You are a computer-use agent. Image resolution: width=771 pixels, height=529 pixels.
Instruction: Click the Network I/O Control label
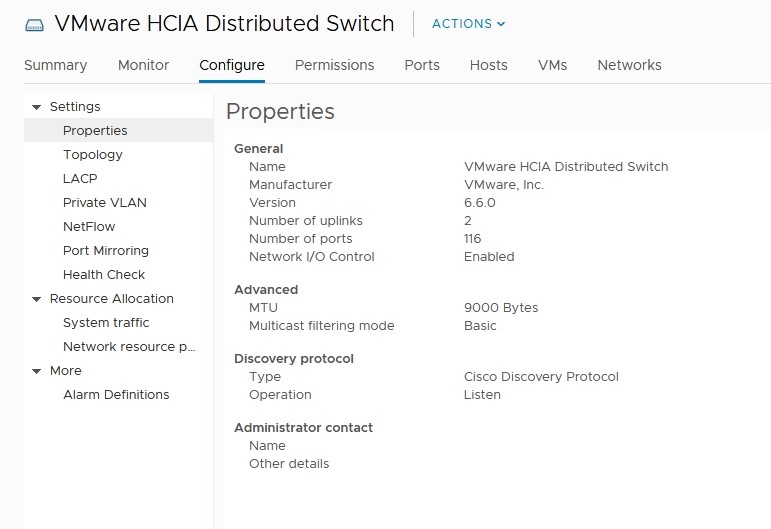point(312,257)
